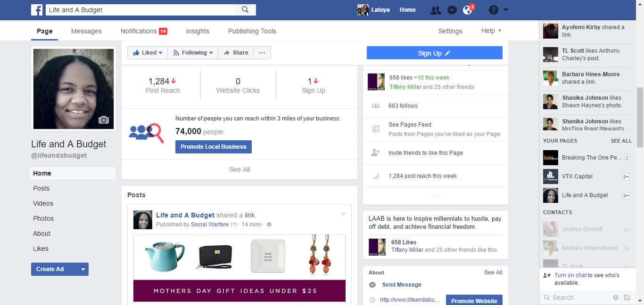Image resolution: width=644 pixels, height=305 pixels.
Task: Click the post reach bar-chart icon
Action: [376, 176]
